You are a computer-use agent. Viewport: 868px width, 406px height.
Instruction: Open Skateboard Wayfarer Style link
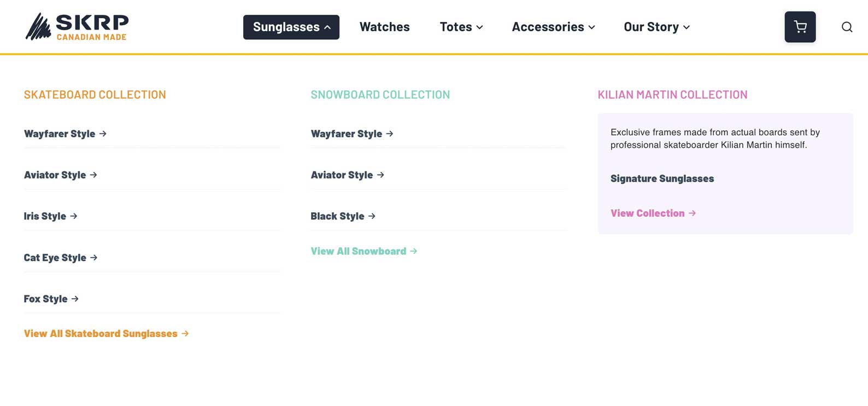(65, 134)
